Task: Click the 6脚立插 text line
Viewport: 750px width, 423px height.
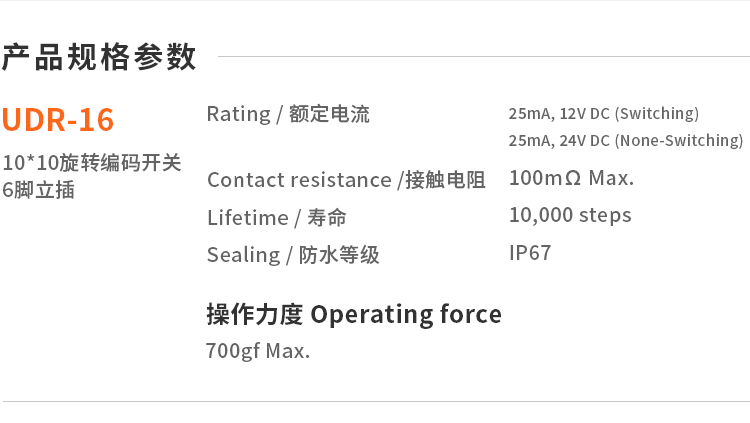Action: click(x=39, y=189)
